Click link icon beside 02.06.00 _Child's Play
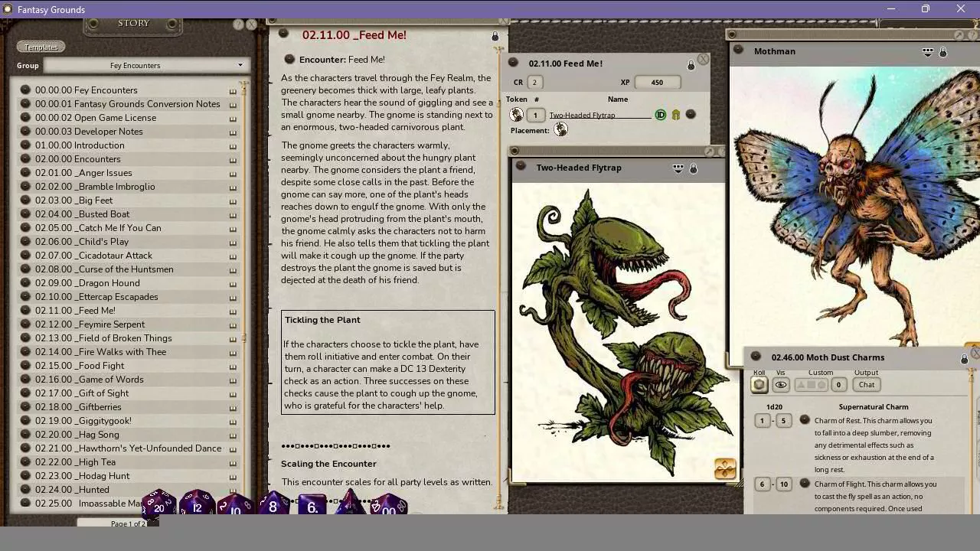The height and width of the screenshot is (551, 980). pos(25,241)
